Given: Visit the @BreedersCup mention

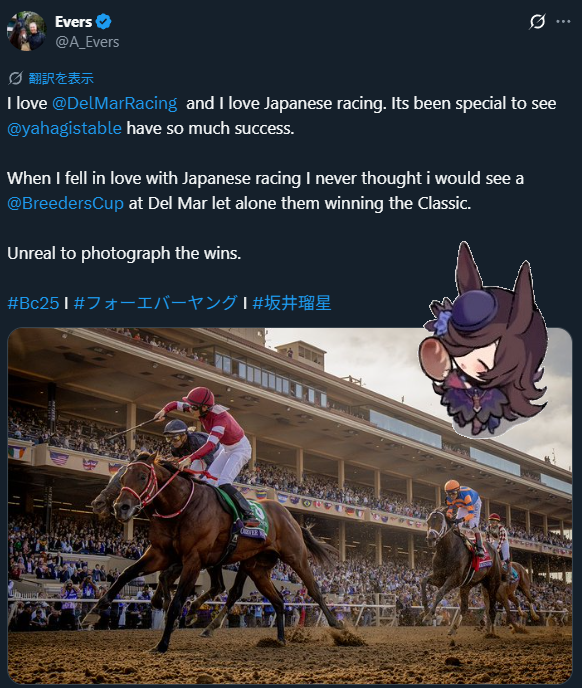Looking at the screenshot, I should point(65,204).
